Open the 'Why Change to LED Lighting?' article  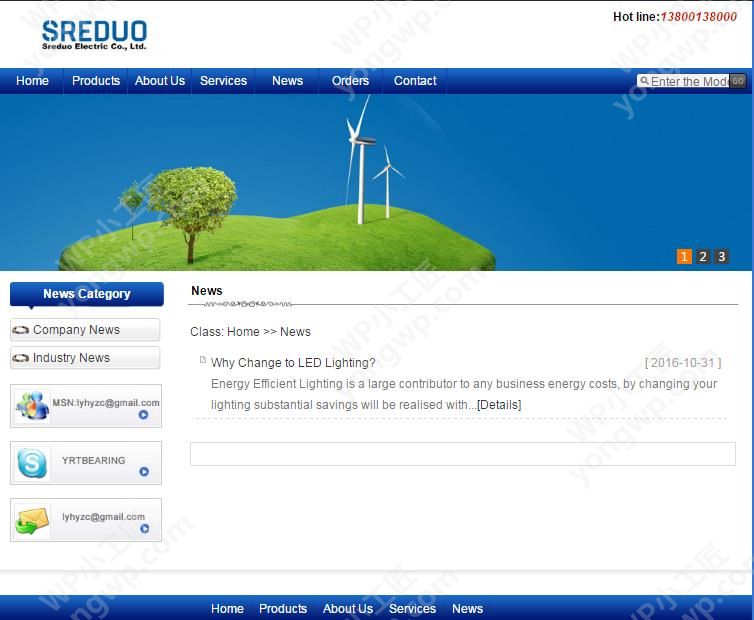tap(293, 363)
